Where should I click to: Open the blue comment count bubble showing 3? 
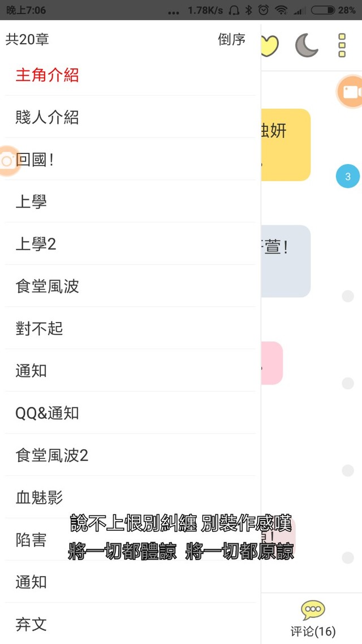coord(348,177)
